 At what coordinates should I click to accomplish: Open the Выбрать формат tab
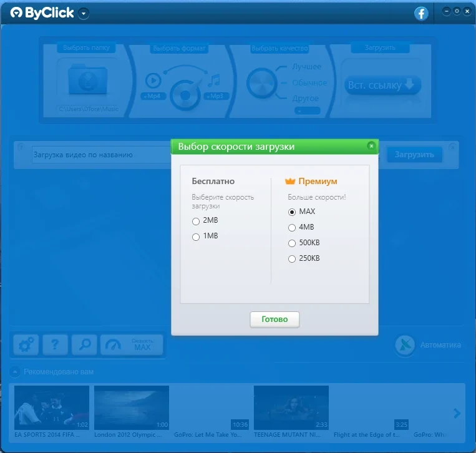179,48
